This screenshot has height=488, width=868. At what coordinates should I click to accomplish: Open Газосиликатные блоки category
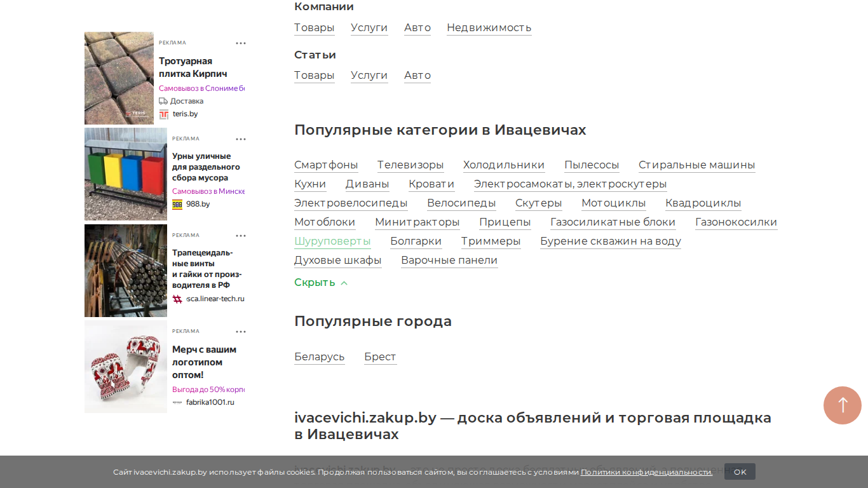click(613, 222)
